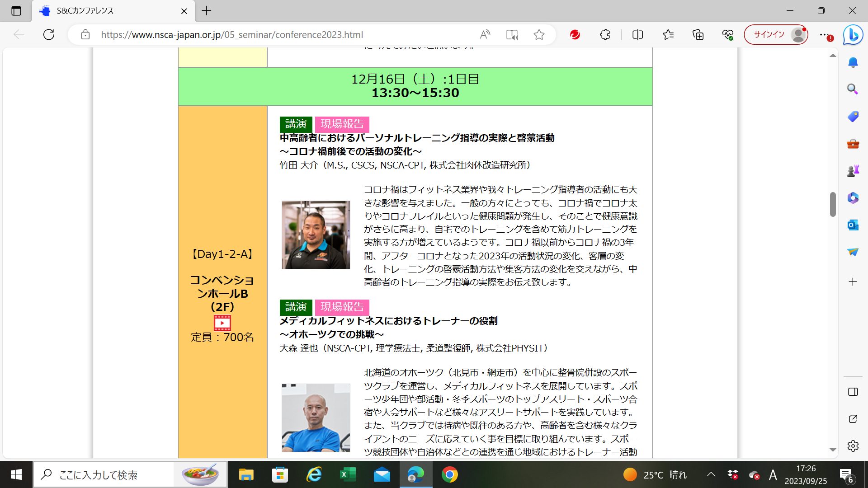Screen dimensions: 868x488
Task: Click the Read aloud icon in address bar
Action: coord(485,35)
